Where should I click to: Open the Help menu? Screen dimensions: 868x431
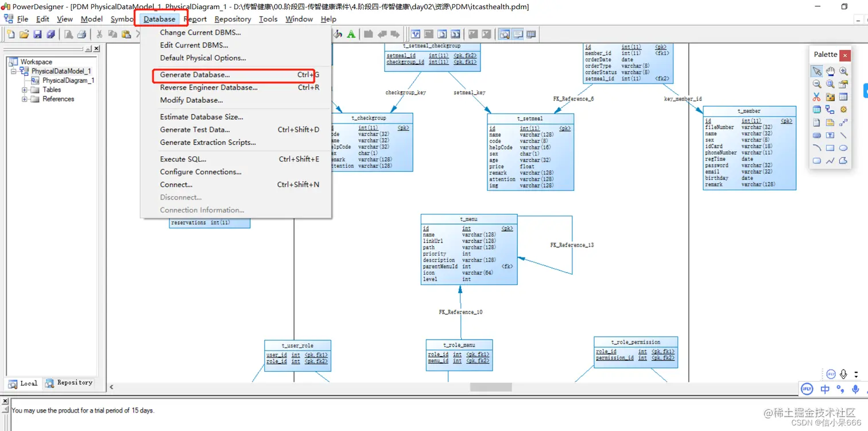328,19
